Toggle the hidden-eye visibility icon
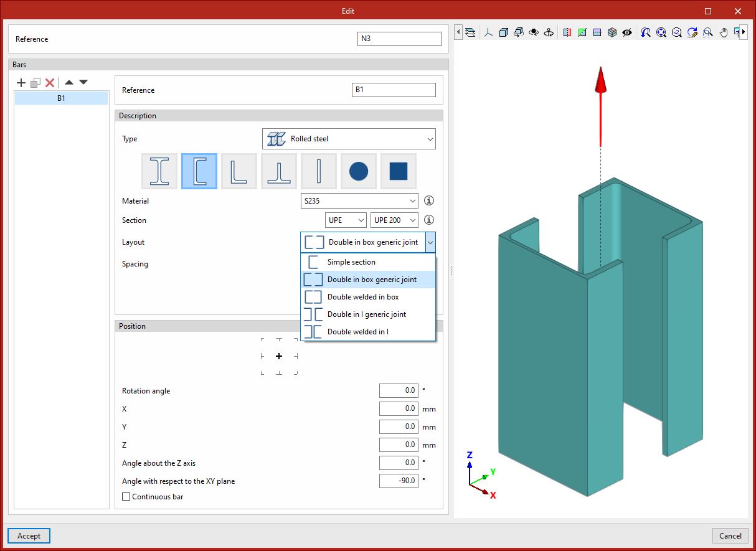The image size is (756, 551). point(627,32)
